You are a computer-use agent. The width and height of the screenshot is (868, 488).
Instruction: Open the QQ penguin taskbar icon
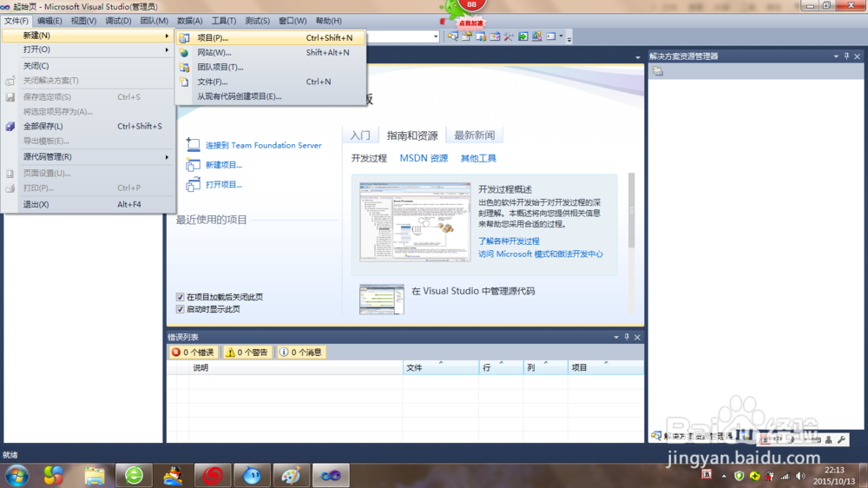click(x=174, y=475)
